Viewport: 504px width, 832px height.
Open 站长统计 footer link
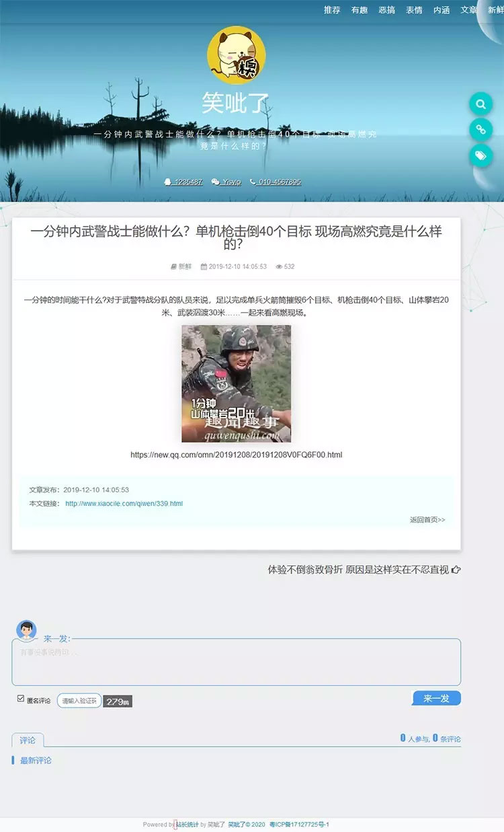[187, 824]
